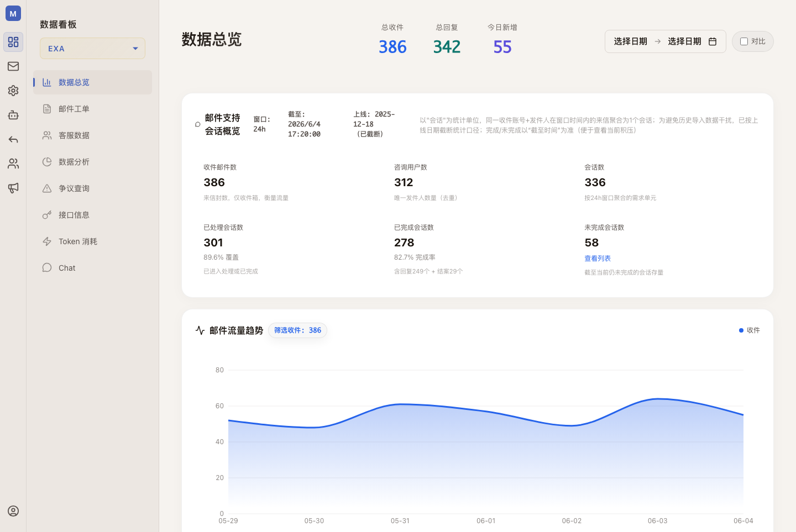This screenshot has width=796, height=532.
Task: Open the user profile icon at bottom
Action: pos(13,511)
